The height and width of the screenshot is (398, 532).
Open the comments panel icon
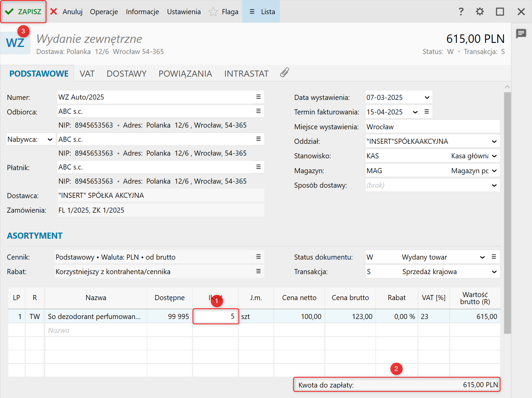(521, 33)
